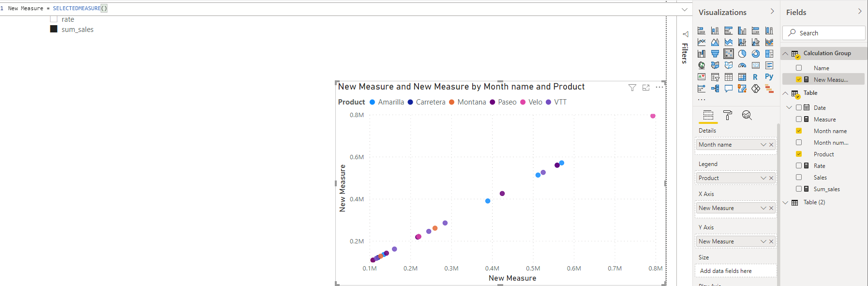Expand the formula bar chevron

click(x=684, y=9)
